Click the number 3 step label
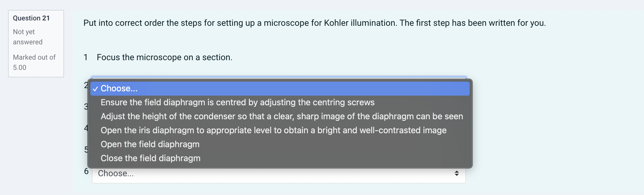Screen dimensions: 644x195 [x=86, y=107]
